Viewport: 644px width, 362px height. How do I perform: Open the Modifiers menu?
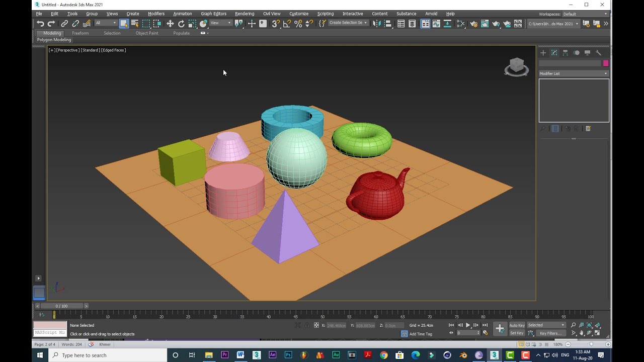point(156,14)
